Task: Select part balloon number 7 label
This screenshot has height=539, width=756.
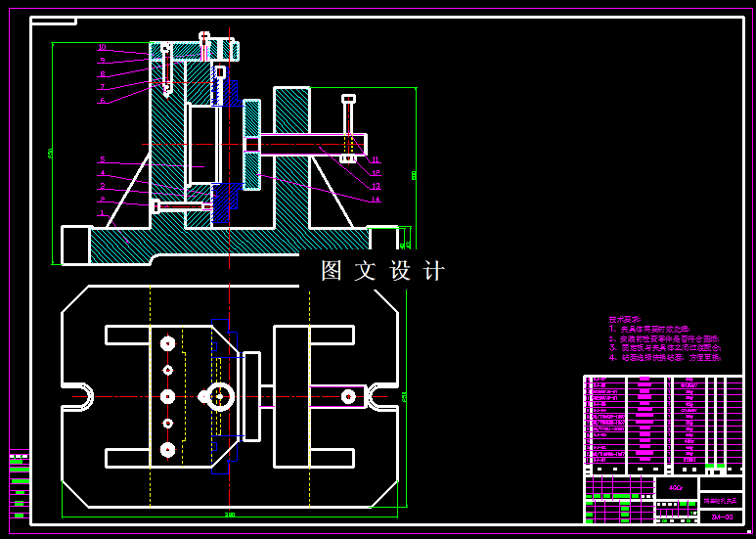Action: (103, 87)
